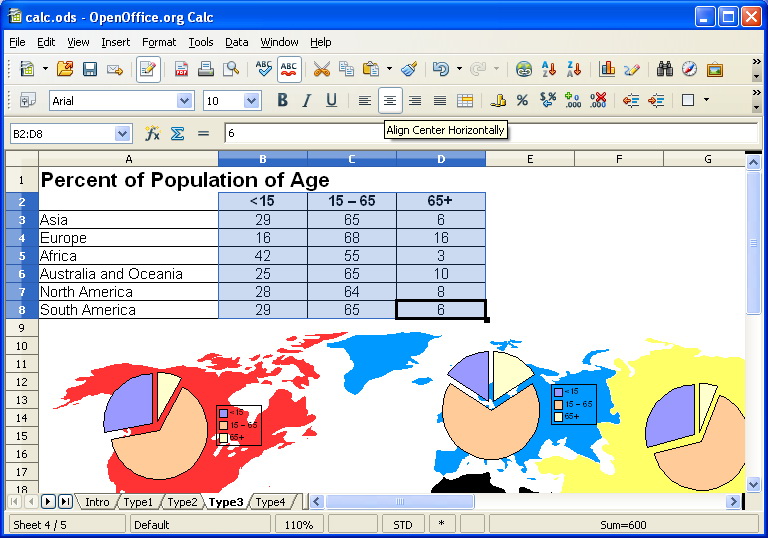Apply percent number format
Screen dimensions: 768x538
pos(522,100)
